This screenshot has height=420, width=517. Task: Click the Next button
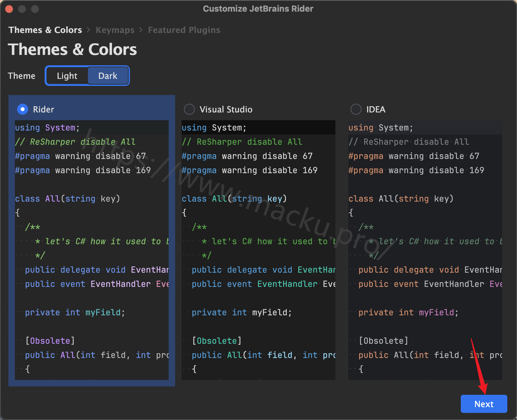click(x=484, y=404)
